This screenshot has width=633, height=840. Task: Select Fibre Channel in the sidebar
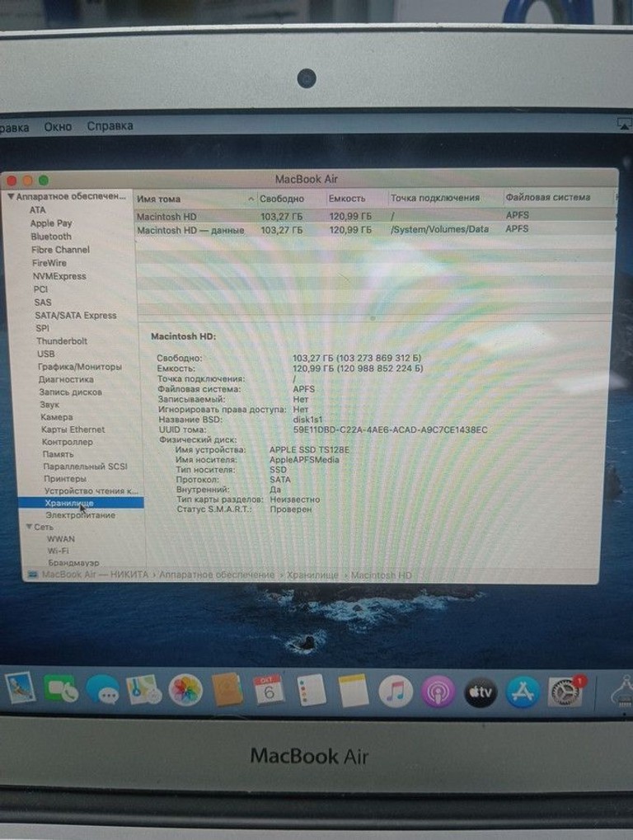pyautogui.click(x=60, y=250)
